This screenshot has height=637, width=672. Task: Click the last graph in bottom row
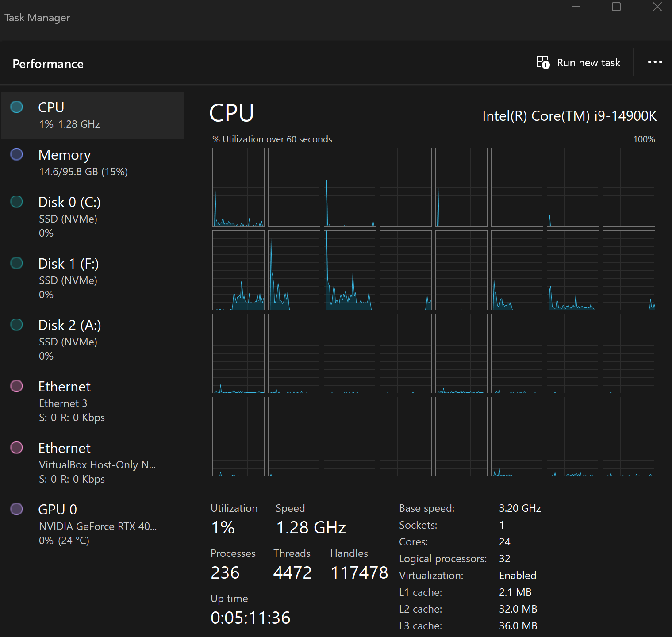(629, 437)
